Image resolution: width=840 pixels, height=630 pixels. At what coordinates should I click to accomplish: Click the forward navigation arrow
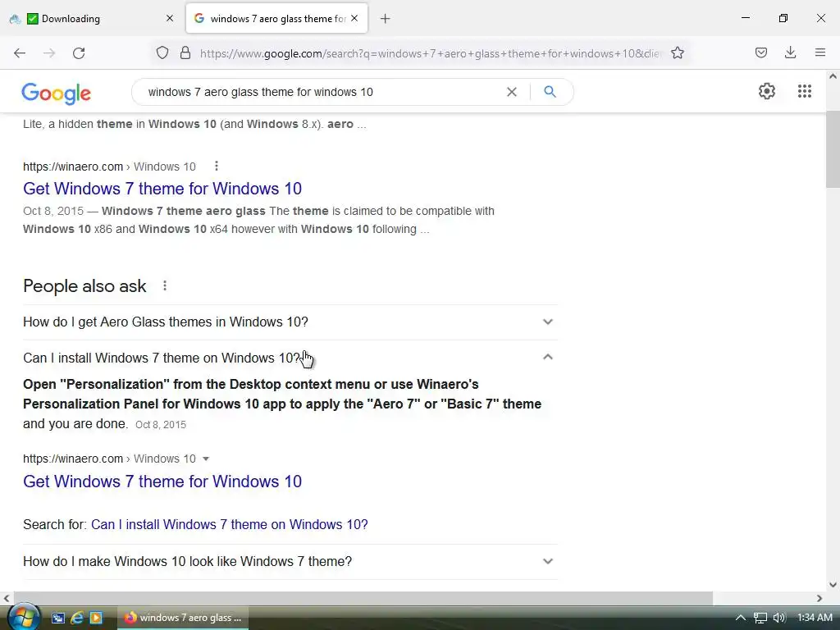[x=49, y=52]
